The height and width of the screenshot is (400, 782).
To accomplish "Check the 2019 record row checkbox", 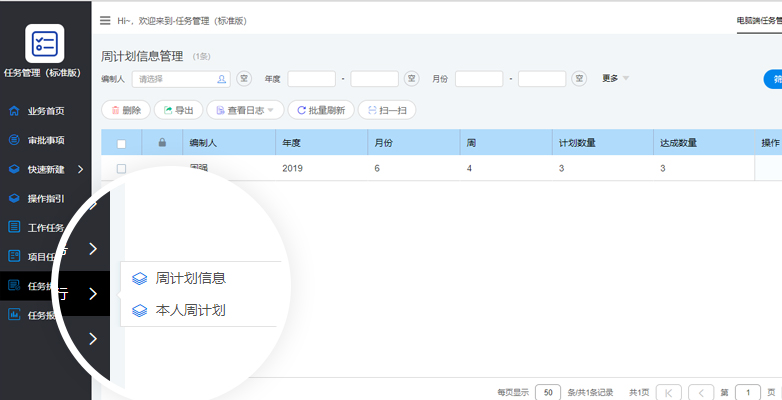I will [x=121, y=169].
